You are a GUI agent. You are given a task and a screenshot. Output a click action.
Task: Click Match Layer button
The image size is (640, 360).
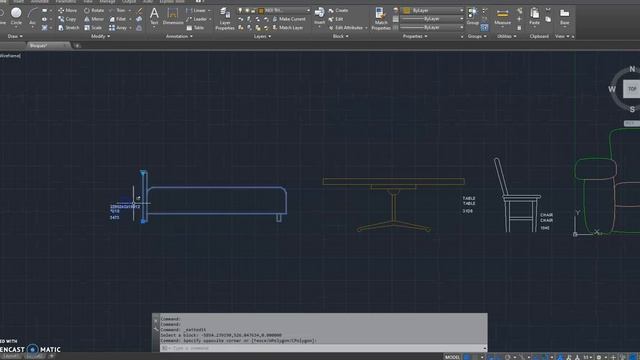coord(288,28)
